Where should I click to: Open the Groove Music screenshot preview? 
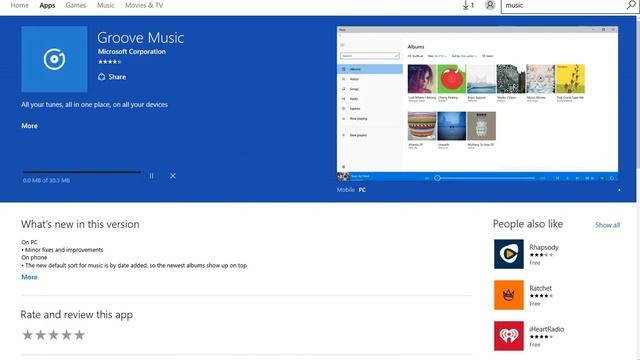tap(477, 104)
